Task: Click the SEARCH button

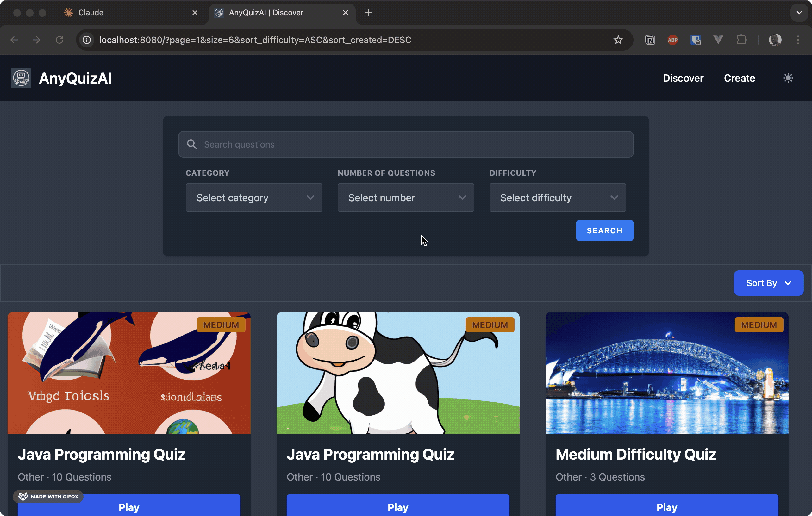Action: point(605,230)
